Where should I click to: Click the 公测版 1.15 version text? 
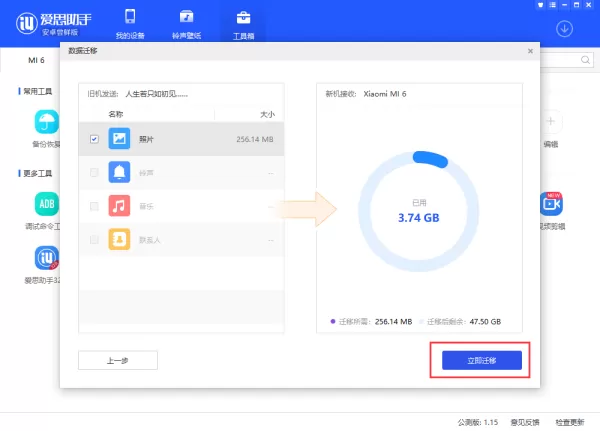pos(478,422)
